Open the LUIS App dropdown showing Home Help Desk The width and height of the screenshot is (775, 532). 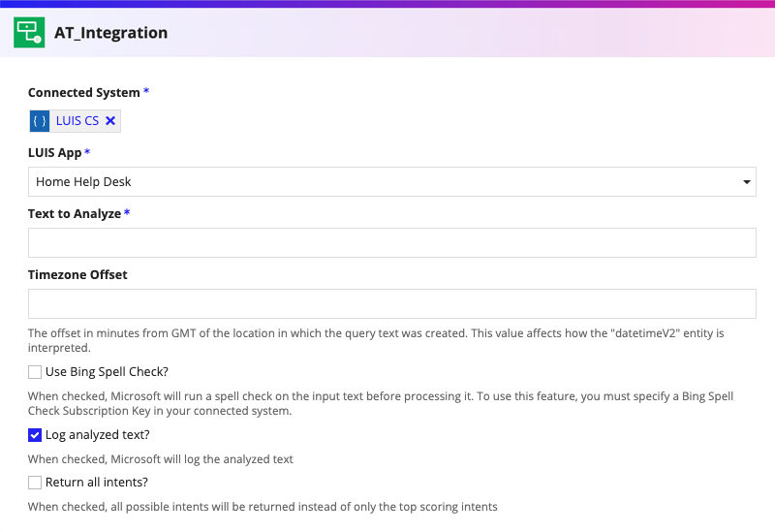(392, 182)
